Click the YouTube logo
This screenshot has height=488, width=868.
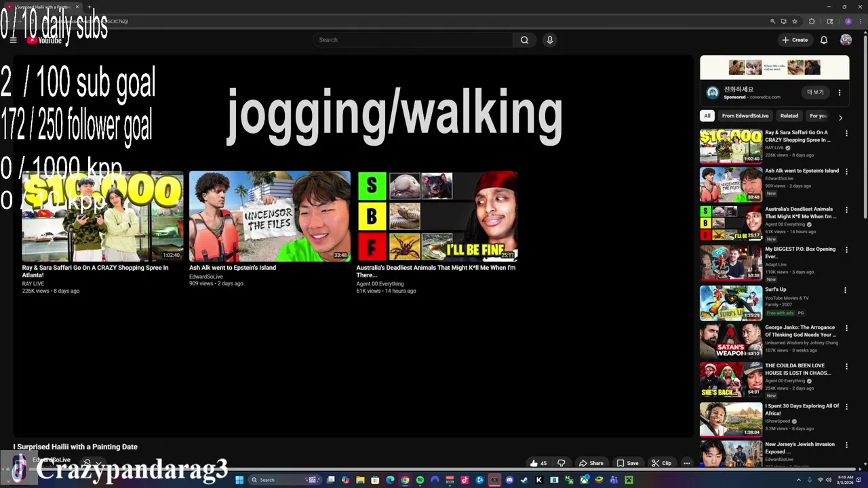coord(44,41)
